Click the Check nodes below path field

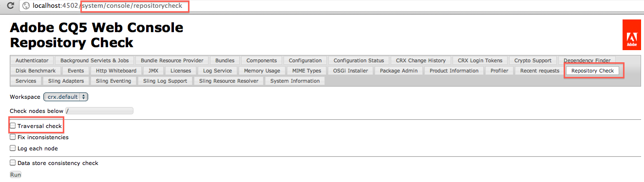(x=99, y=111)
